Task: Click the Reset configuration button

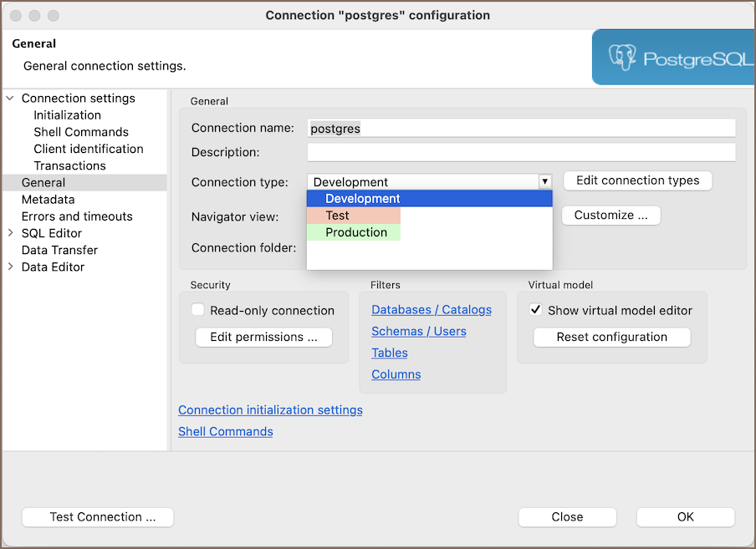Action: click(x=611, y=337)
